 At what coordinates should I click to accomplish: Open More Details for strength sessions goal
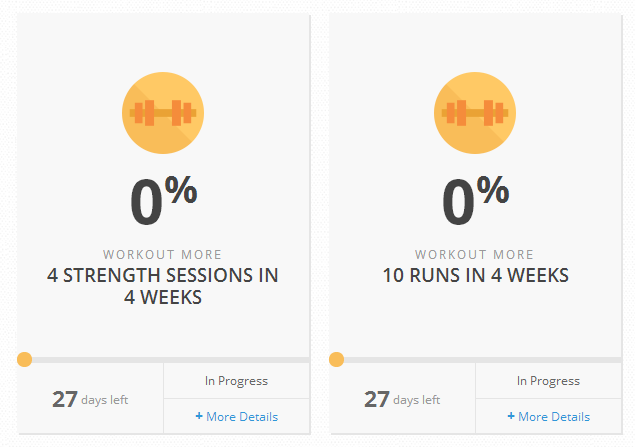tap(237, 417)
